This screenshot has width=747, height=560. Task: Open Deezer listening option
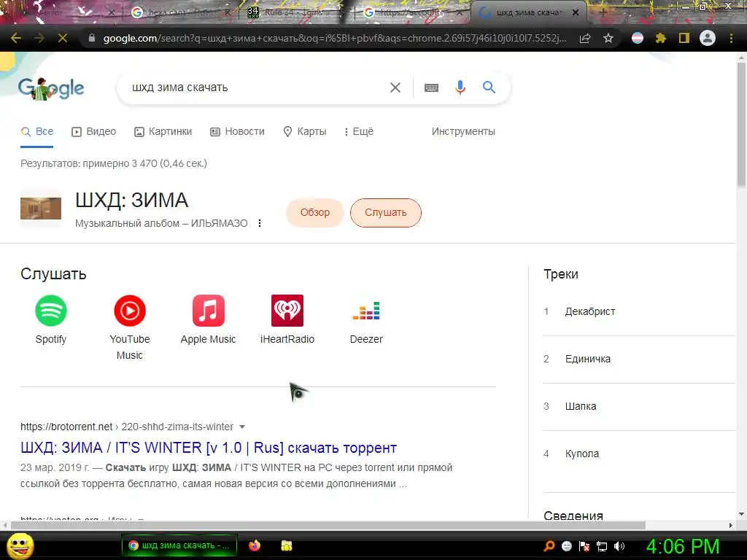[x=366, y=319]
